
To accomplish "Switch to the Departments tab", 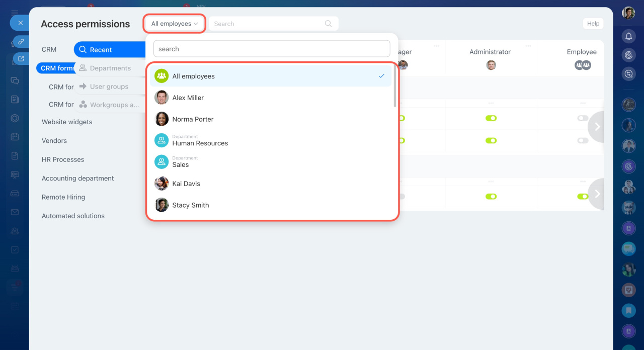I will pos(110,68).
